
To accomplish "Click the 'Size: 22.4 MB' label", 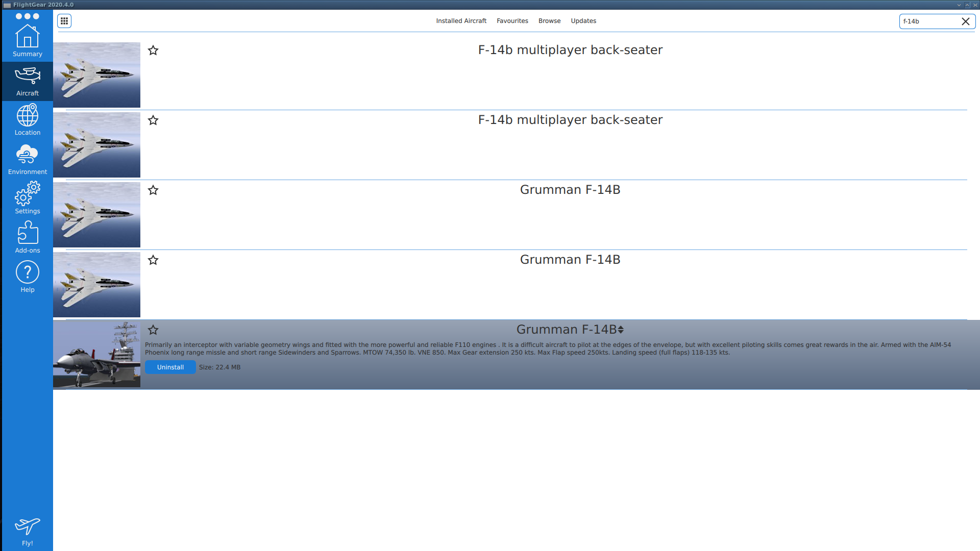I will [x=219, y=367].
